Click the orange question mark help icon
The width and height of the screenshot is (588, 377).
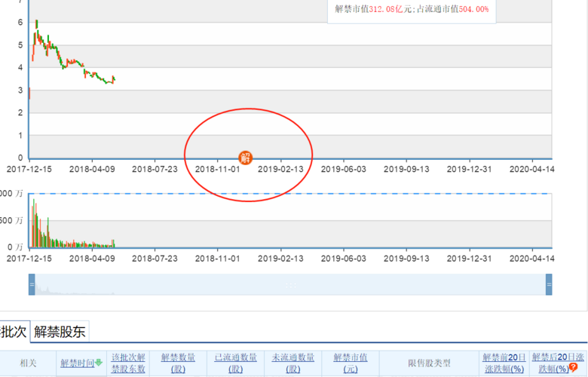(x=574, y=367)
